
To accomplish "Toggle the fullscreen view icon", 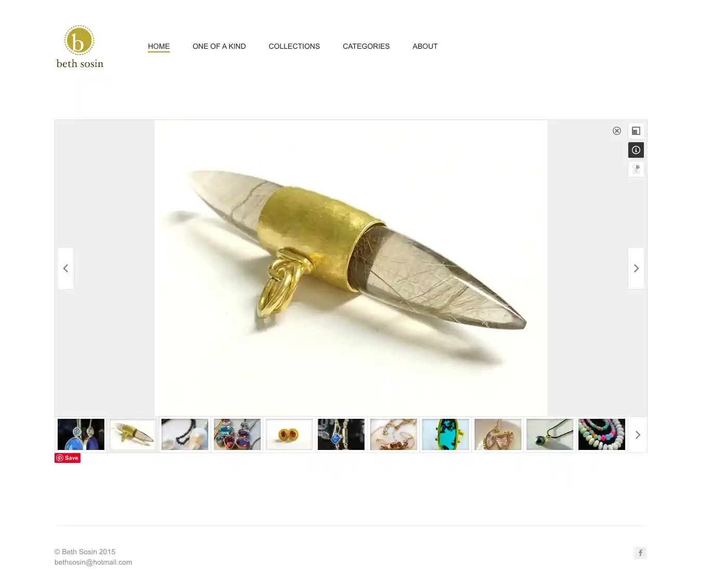I will [x=636, y=131].
